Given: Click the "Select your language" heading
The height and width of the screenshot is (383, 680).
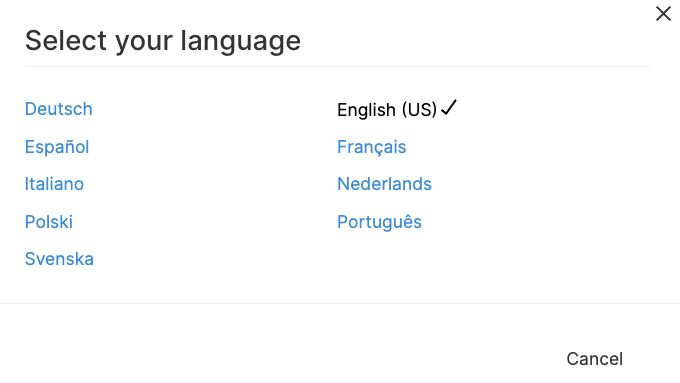Looking at the screenshot, I should (x=163, y=41).
